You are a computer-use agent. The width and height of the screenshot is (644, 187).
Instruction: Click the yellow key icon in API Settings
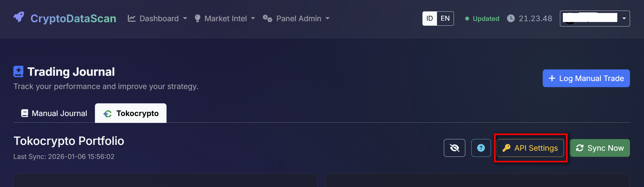point(506,148)
